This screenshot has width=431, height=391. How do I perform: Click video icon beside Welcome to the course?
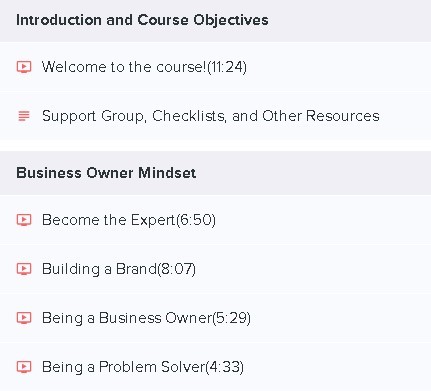[x=24, y=67]
